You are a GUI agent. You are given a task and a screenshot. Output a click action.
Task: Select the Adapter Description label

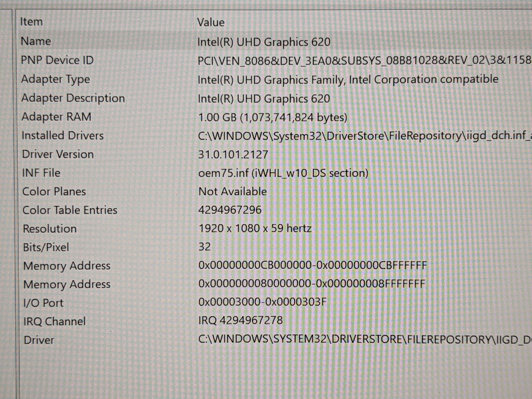73,98
